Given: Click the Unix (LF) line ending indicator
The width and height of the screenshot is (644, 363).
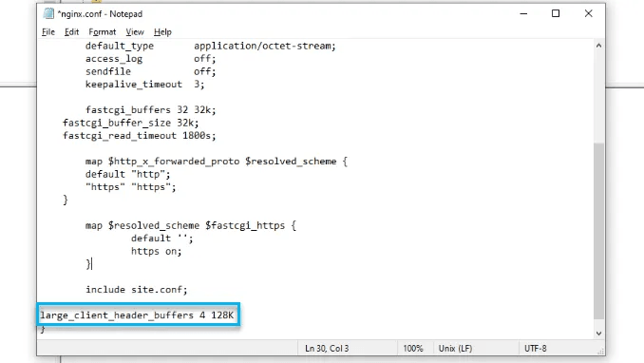Looking at the screenshot, I should pos(455,348).
